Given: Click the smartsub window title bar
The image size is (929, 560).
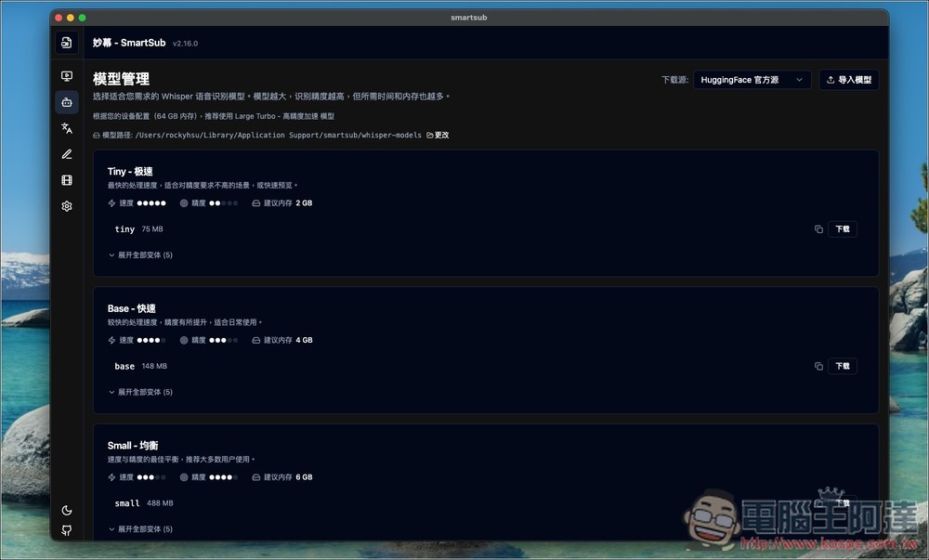Looking at the screenshot, I should [x=468, y=17].
